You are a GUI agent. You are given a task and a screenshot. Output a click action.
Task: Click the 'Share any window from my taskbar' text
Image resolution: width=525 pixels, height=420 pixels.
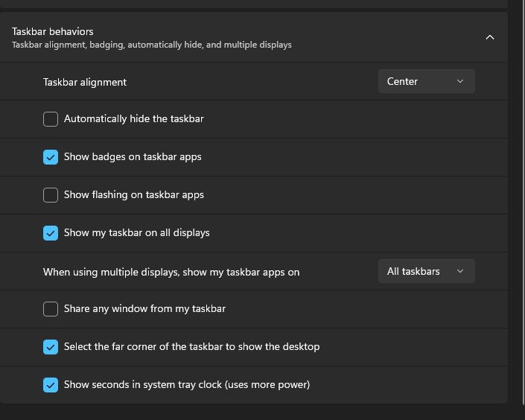(144, 308)
